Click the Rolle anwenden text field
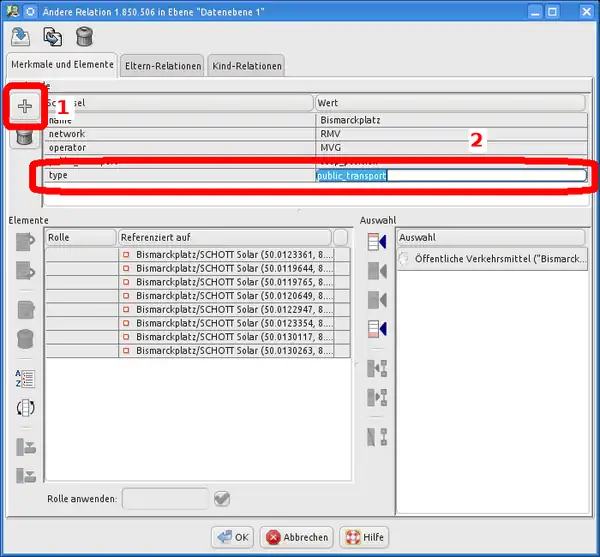Viewport: 600px width, 557px height. [165, 498]
